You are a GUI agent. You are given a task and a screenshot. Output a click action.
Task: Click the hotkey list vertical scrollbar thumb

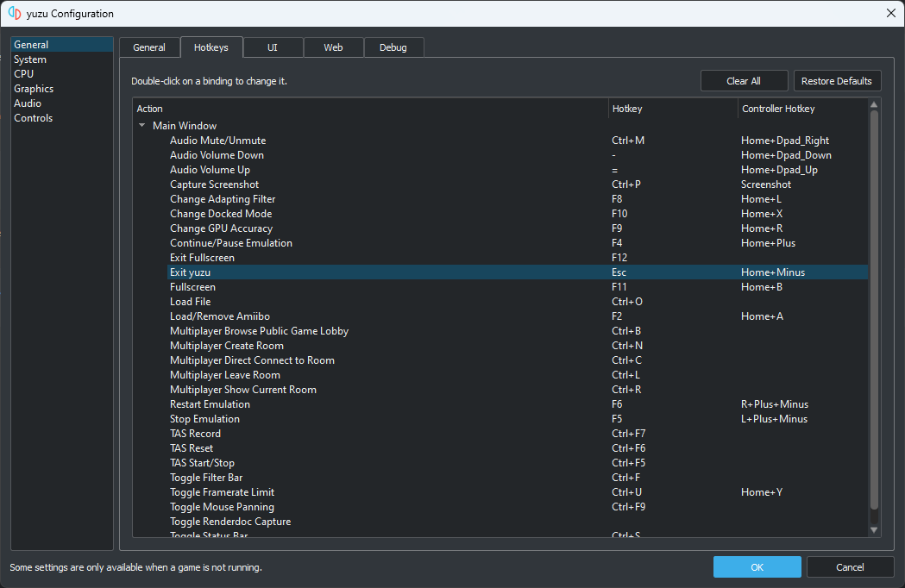(874, 310)
